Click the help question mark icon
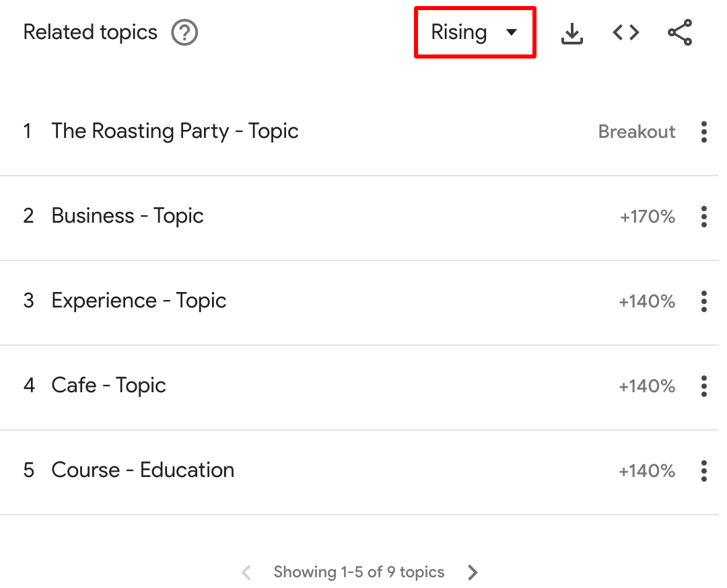Viewport: 727px width, 588px height. pos(185,32)
